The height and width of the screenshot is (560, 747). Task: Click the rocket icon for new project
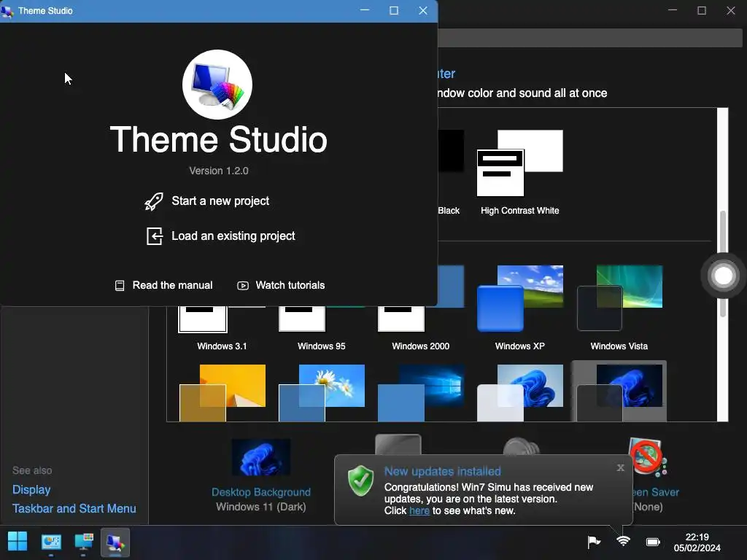[154, 201]
